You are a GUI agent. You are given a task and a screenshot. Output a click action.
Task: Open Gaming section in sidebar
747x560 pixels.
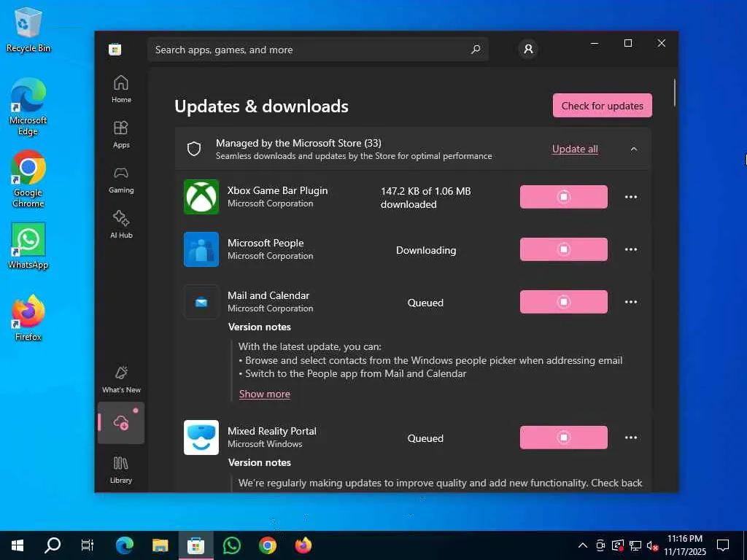point(121,180)
